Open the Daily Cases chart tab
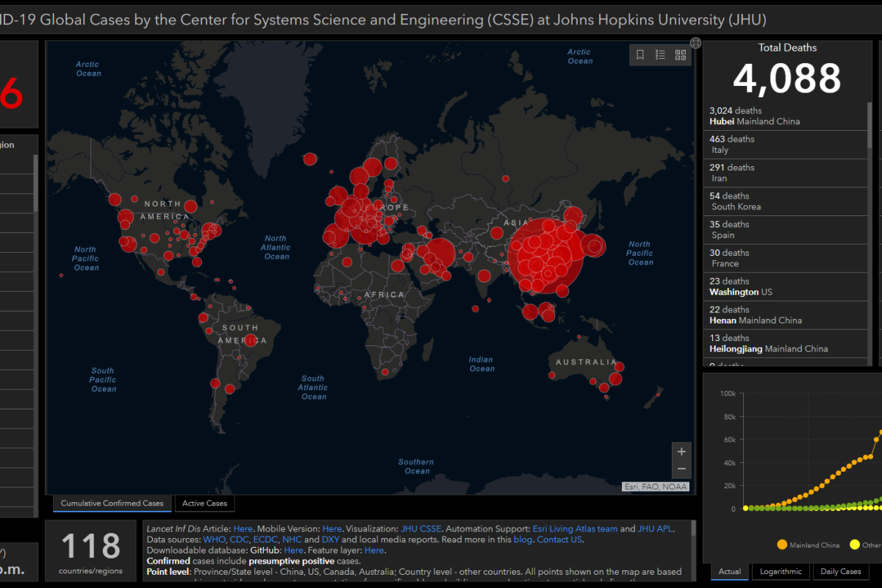The image size is (882, 588). [841, 572]
